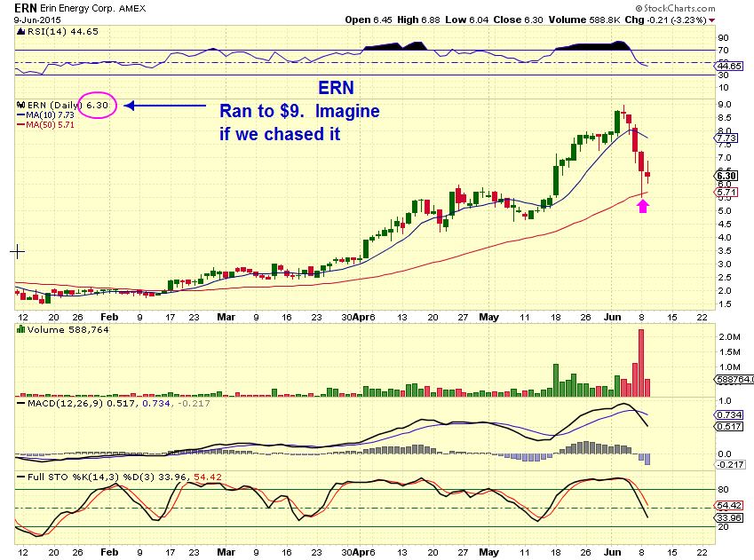
Task: Click the 'Erin Energy Corp. AMEX' company name
Action: [x=93, y=8]
